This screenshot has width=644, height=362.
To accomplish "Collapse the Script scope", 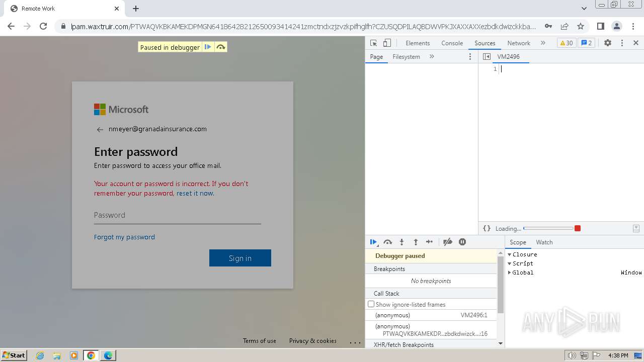I will click(x=509, y=263).
